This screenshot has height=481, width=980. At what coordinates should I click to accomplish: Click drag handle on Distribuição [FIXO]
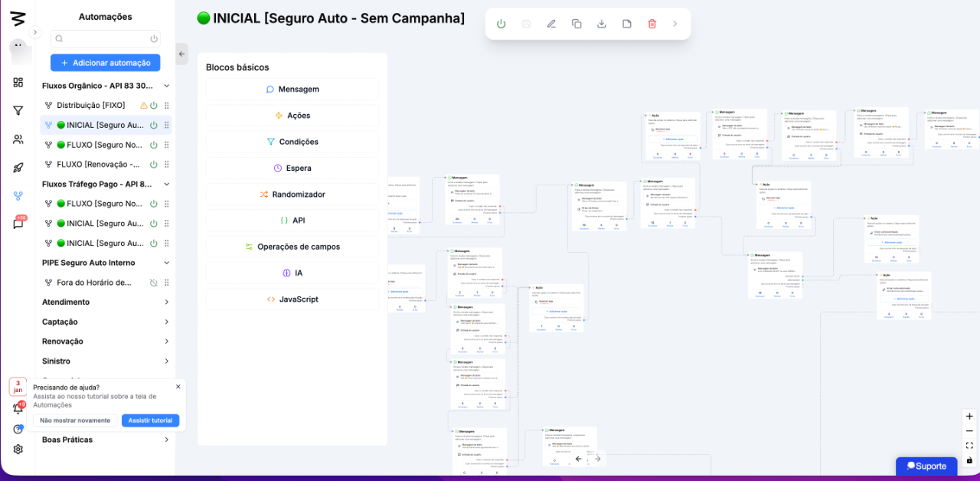click(166, 105)
